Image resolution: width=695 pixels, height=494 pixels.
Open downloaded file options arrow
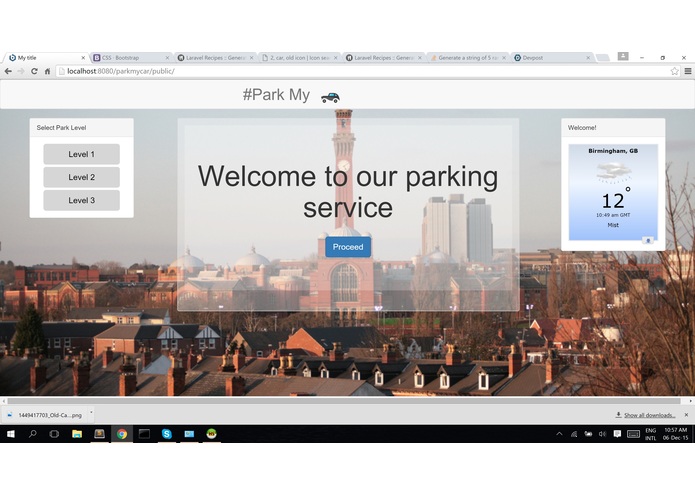pyautogui.click(x=91, y=413)
